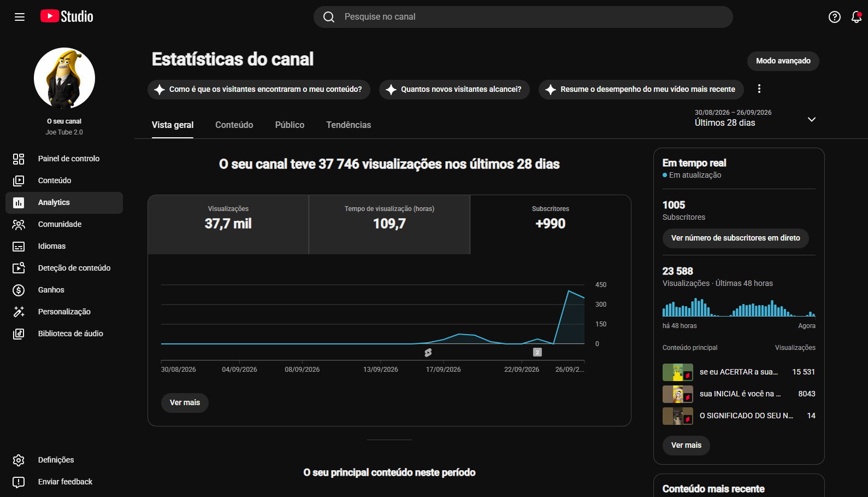The width and height of the screenshot is (868, 497).
Task: Click the chart marker labeled 2
Action: coord(537,352)
